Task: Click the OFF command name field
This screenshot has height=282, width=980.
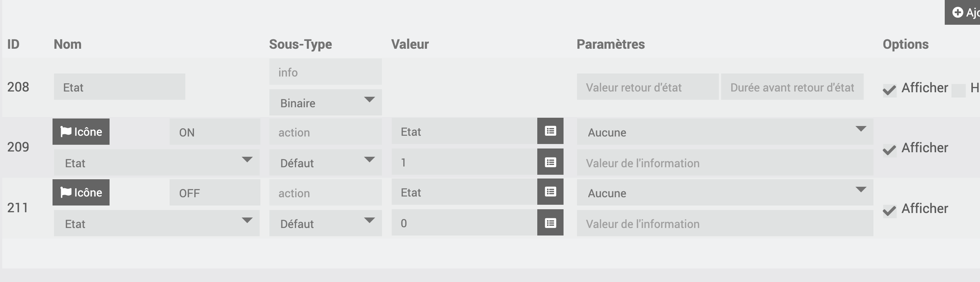Action: [215, 193]
